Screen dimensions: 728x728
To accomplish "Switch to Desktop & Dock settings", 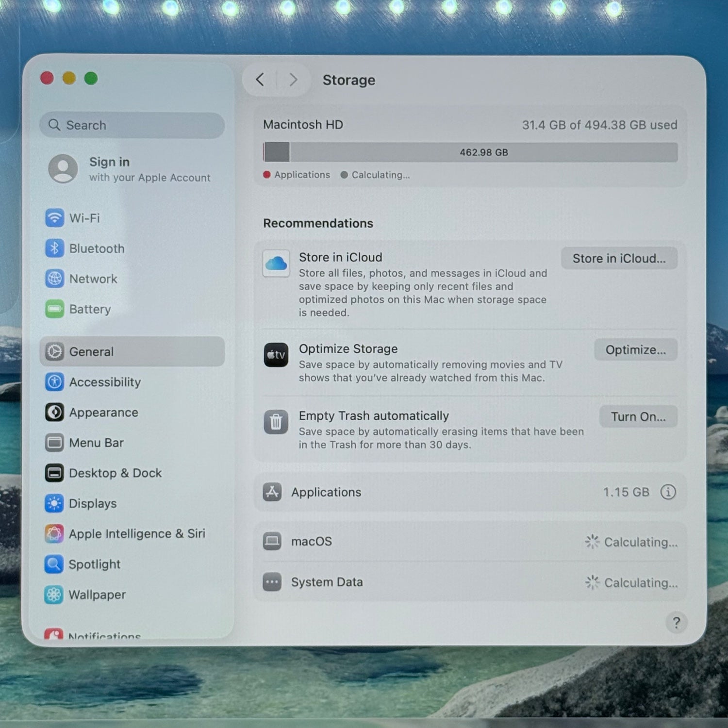I will 115,473.
